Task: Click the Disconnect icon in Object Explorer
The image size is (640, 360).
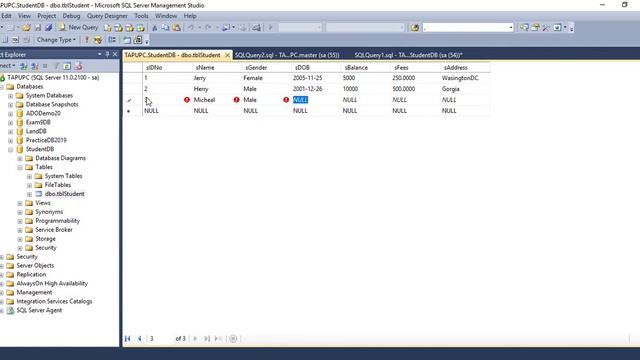Action: click(x=35, y=66)
